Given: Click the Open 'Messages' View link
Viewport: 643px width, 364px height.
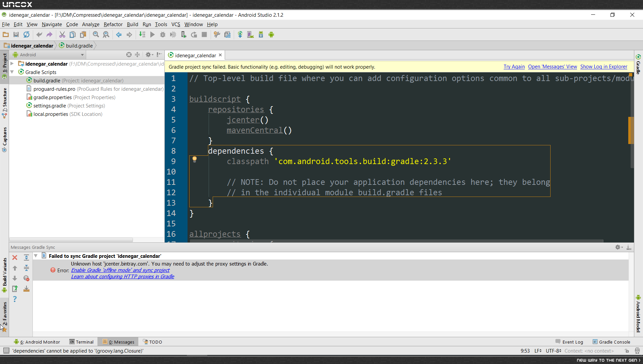Looking at the screenshot, I should pos(553,67).
